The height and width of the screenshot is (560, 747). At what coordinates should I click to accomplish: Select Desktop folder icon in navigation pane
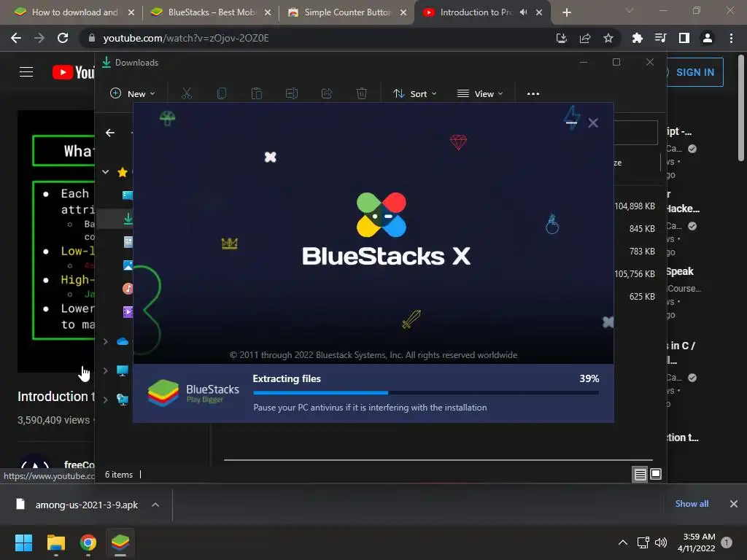128,195
